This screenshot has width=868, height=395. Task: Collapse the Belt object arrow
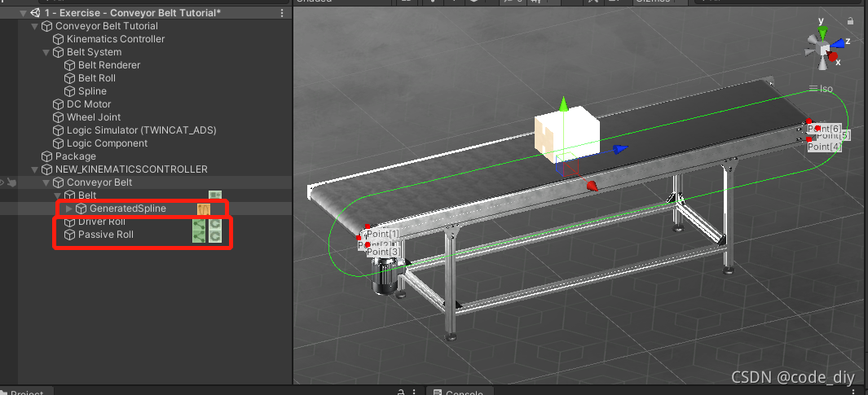point(57,195)
